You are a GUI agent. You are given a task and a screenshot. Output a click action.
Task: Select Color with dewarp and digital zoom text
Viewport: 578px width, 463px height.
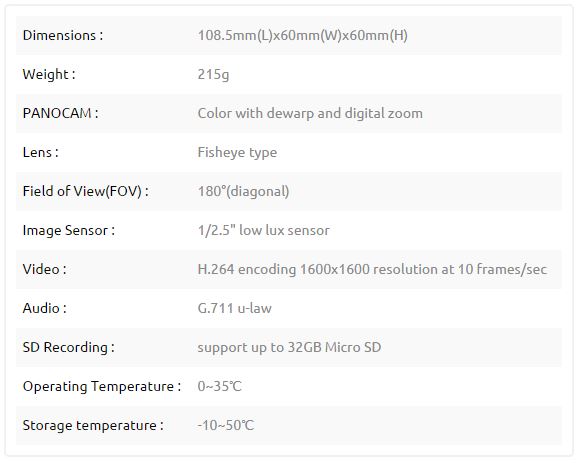coord(310,114)
